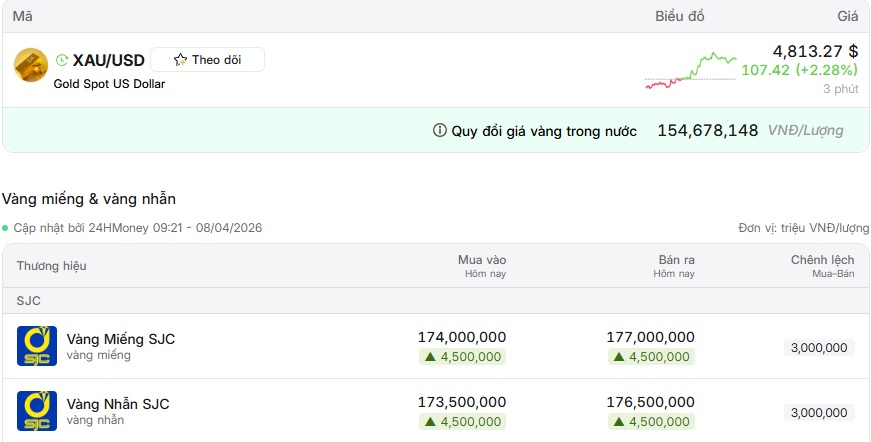Click the Thương hiệu column header
The height and width of the screenshot is (442, 871).
(52, 265)
